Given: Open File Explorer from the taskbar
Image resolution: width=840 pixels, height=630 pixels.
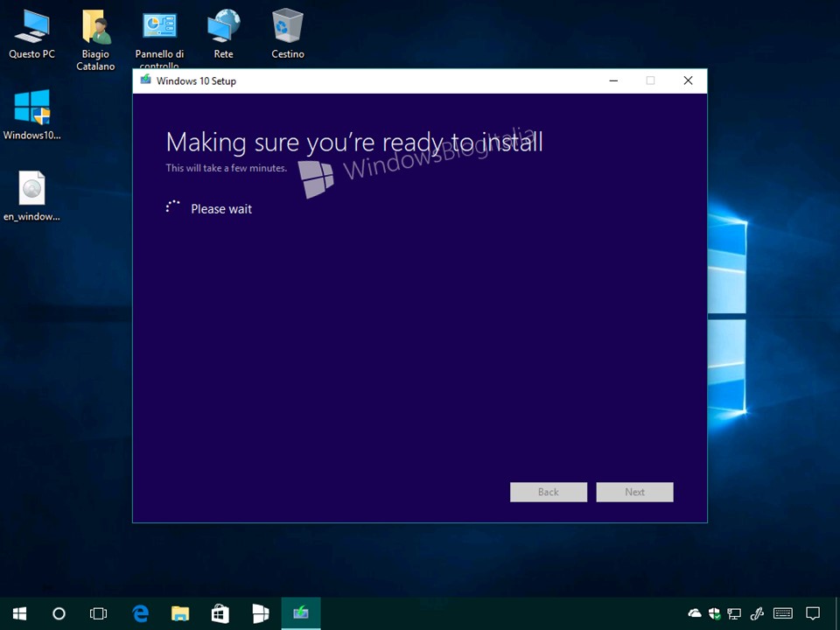Looking at the screenshot, I should tap(180, 614).
